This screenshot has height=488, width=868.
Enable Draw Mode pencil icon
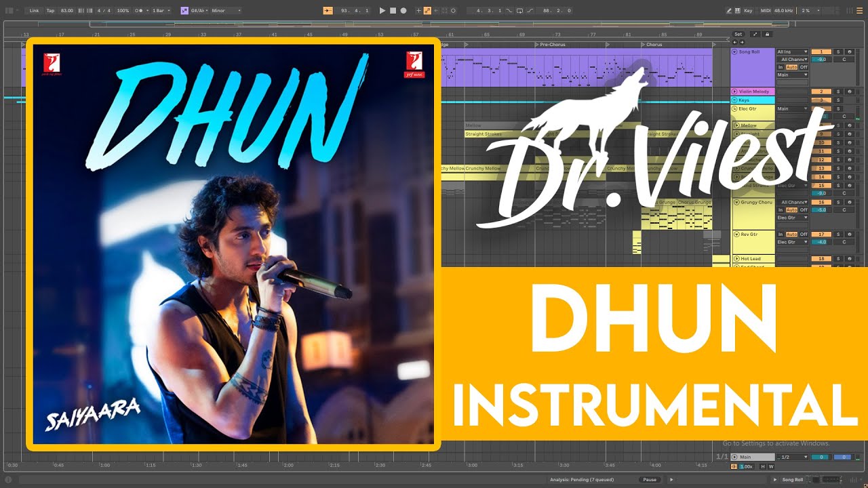[729, 11]
